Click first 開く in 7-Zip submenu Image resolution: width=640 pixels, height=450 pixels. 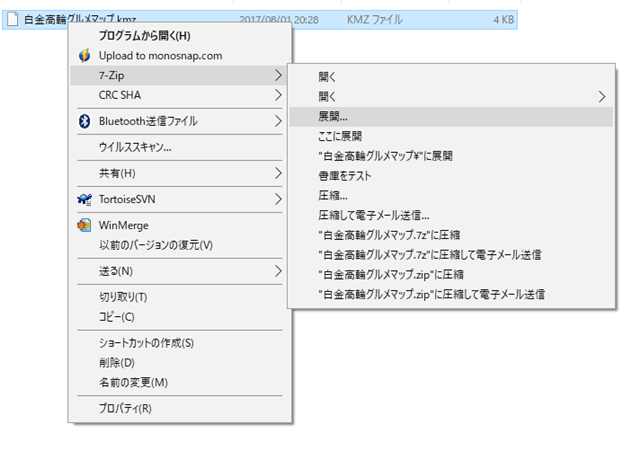(x=451, y=77)
